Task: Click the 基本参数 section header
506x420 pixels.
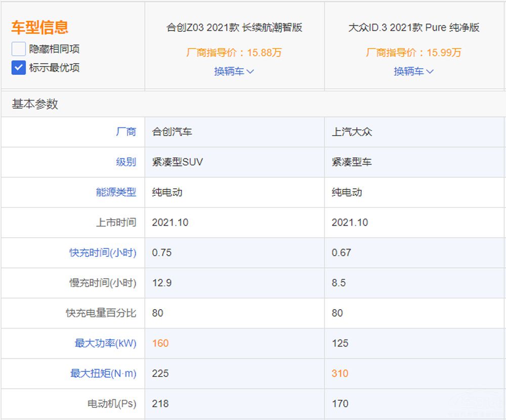Action: tap(35, 104)
